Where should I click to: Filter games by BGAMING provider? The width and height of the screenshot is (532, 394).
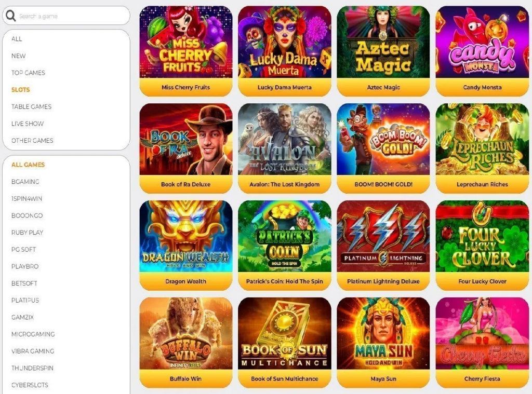[x=25, y=182]
